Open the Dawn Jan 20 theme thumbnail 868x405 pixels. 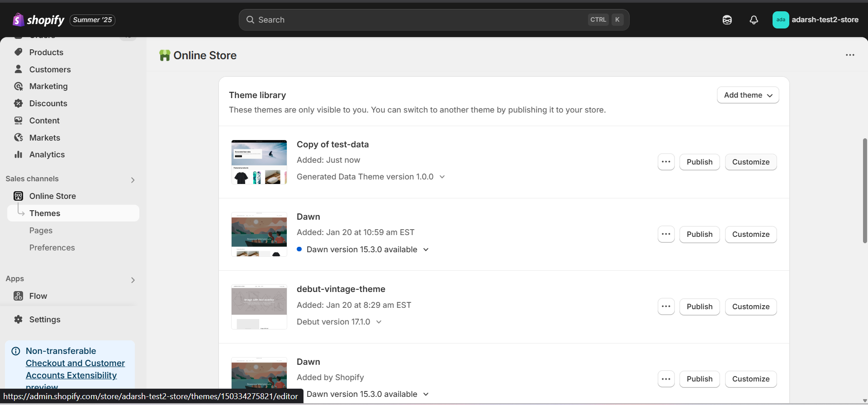point(259,234)
